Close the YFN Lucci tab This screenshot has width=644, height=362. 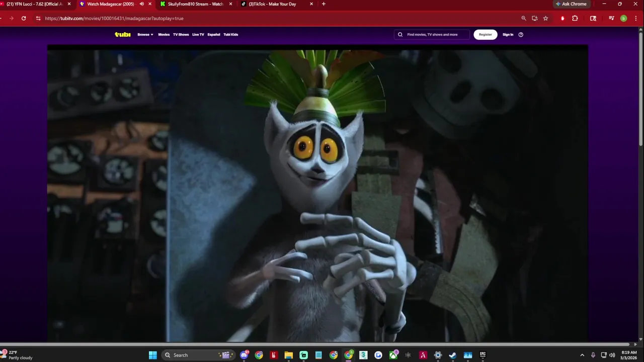point(69,4)
